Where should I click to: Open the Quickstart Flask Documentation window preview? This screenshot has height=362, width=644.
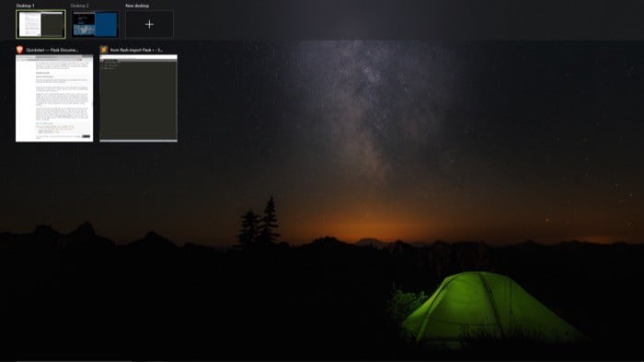pyautogui.click(x=54, y=99)
